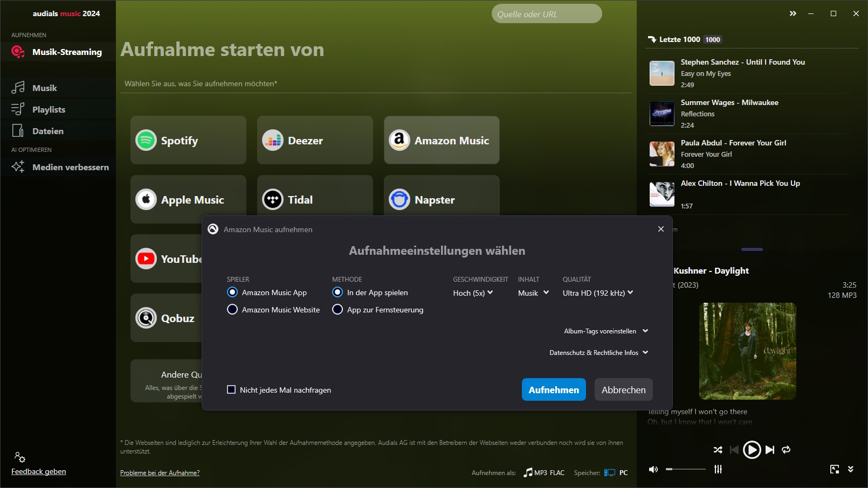Open Medien verbessern
Image resolution: width=868 pixels, height=488 pixels.
click(x=58, y=167)
